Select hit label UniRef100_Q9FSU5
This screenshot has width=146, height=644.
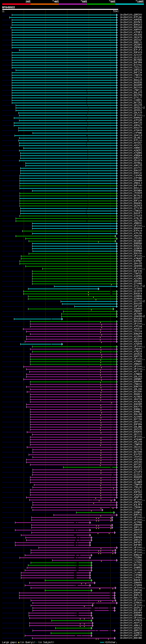coord(131,306)
